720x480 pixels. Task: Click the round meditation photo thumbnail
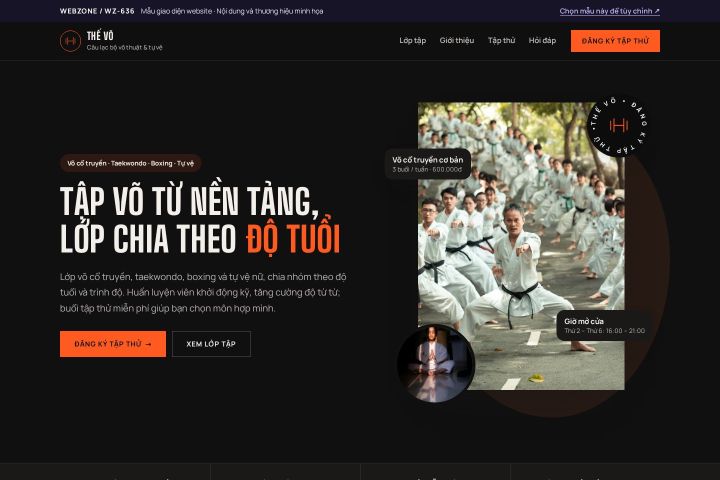point(436,363)
